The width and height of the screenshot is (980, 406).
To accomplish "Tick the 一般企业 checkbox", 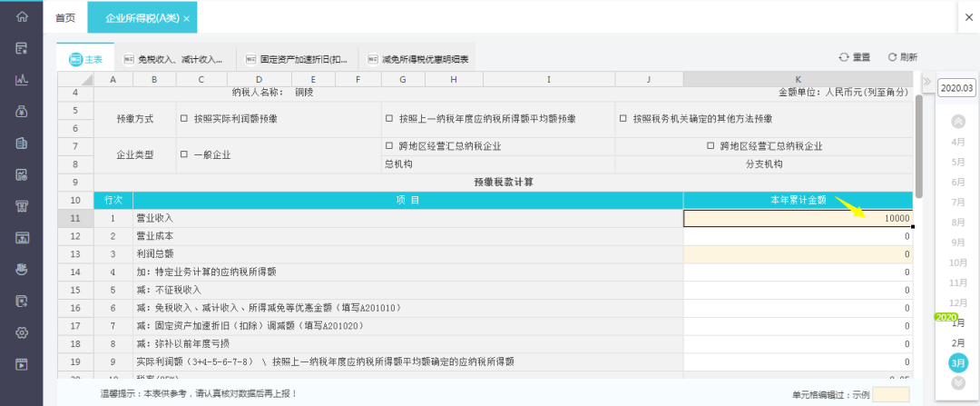I will point(184,154).
